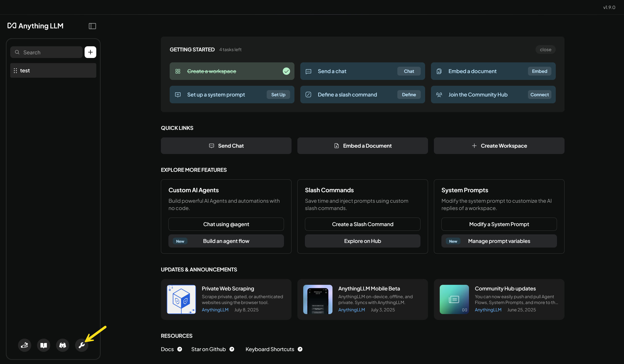The height and width of the screenshot is (364, 624).
Task: Click the search magnifier icon in sidebar
Action: 17,52
